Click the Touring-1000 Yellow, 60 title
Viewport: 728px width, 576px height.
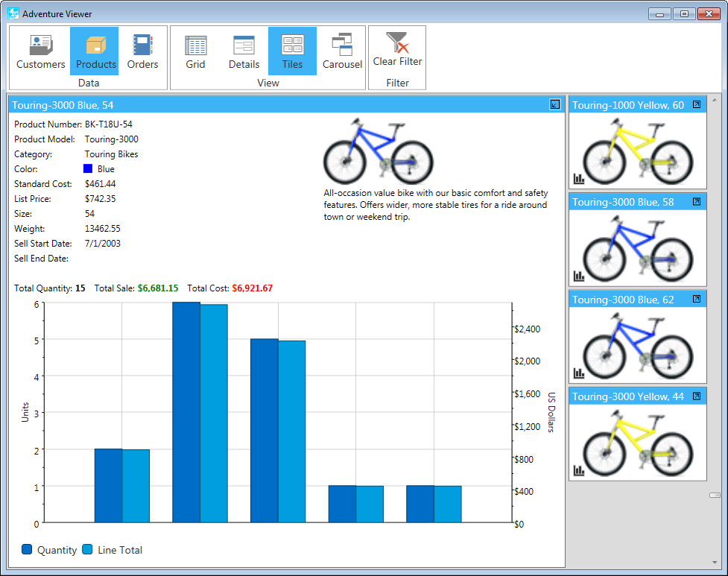627,105
